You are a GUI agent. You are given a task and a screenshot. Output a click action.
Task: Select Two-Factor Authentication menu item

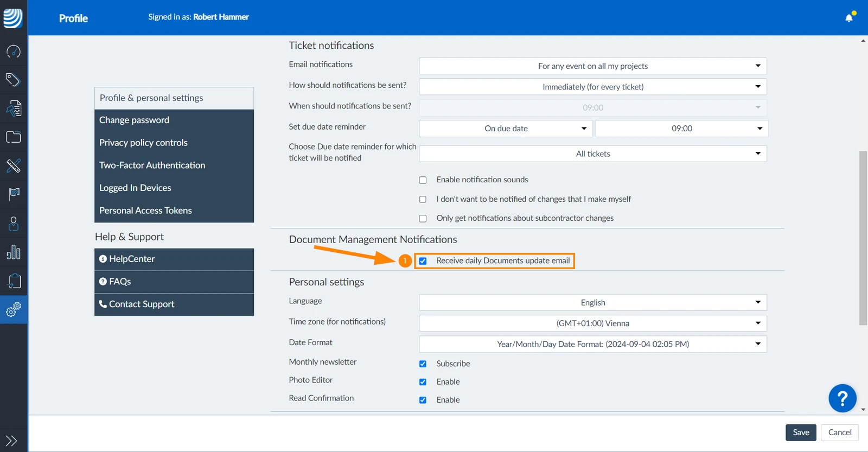(x=174, y=165)
